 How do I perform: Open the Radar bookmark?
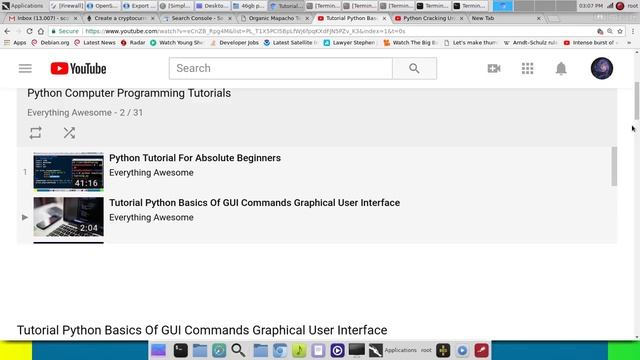click(133, 42)
